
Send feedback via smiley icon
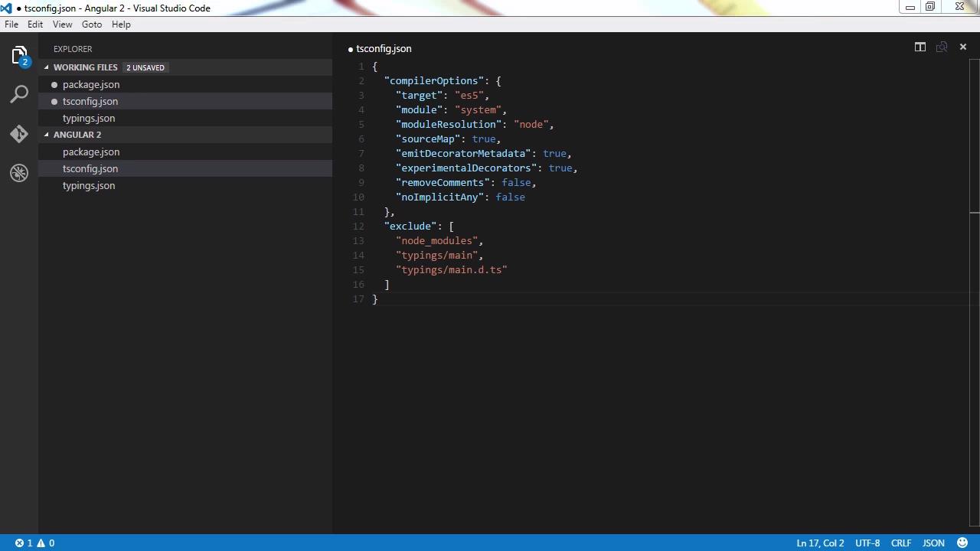[962, 543]
